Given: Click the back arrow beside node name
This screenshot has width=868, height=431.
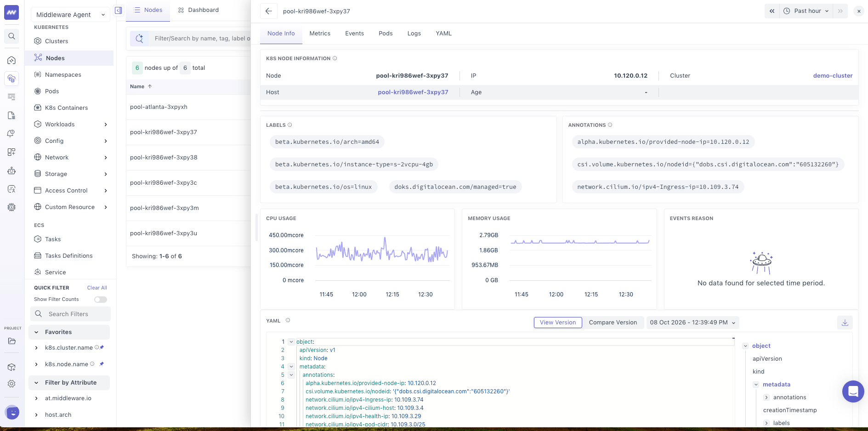Looking at the screenshot, I should pyautogui.click(x=269, y=11).
